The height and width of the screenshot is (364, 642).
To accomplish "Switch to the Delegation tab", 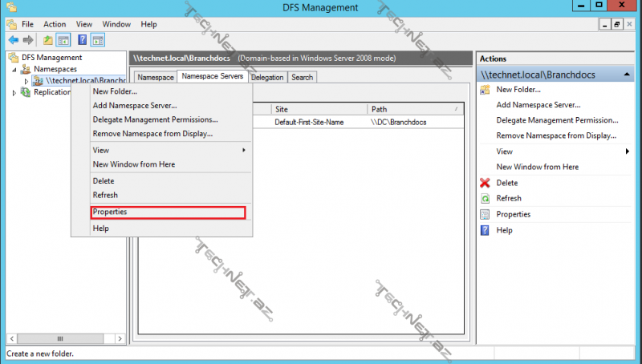I will (266, 78).
